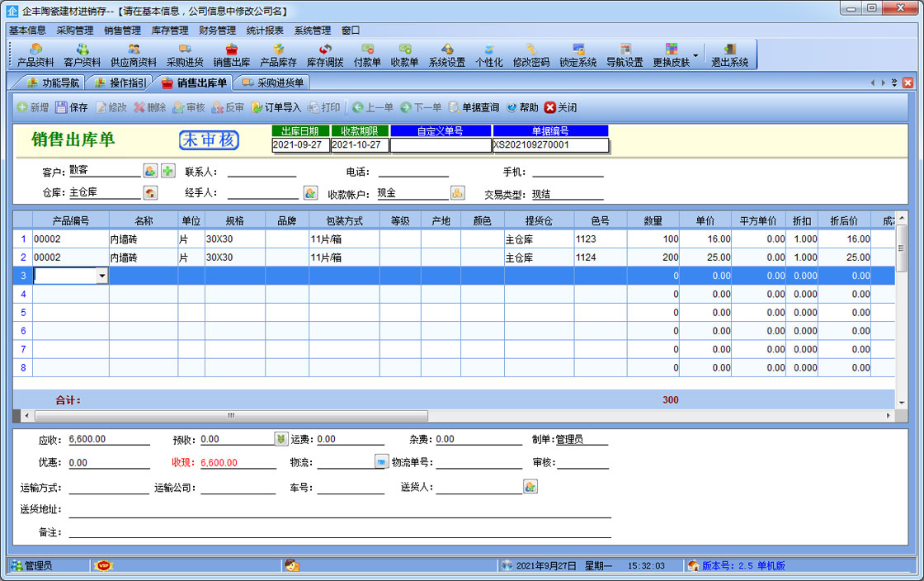Open 库存调拨 in the toolbar
The height and width of the screenshot is (581, 924).
(325, 55)
